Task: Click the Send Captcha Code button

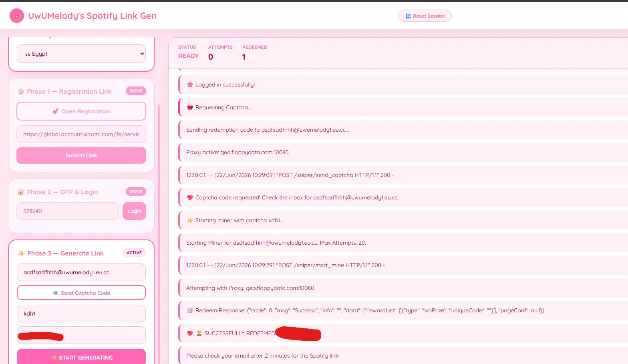Action: [81, 293]
